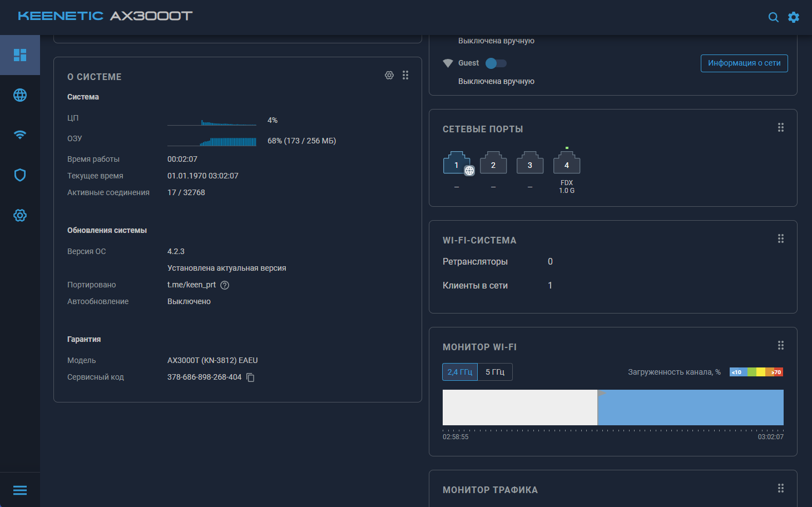The height and width of the screenshot is (507, 812).
Task: Click the help icon next to t.me/keen_prt
Action: point(225,285)
